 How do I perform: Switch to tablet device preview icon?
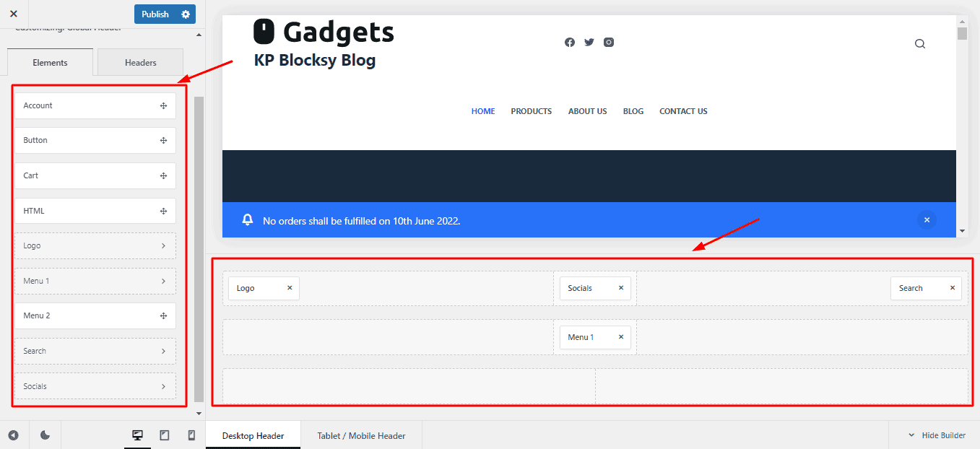(165, 435)
